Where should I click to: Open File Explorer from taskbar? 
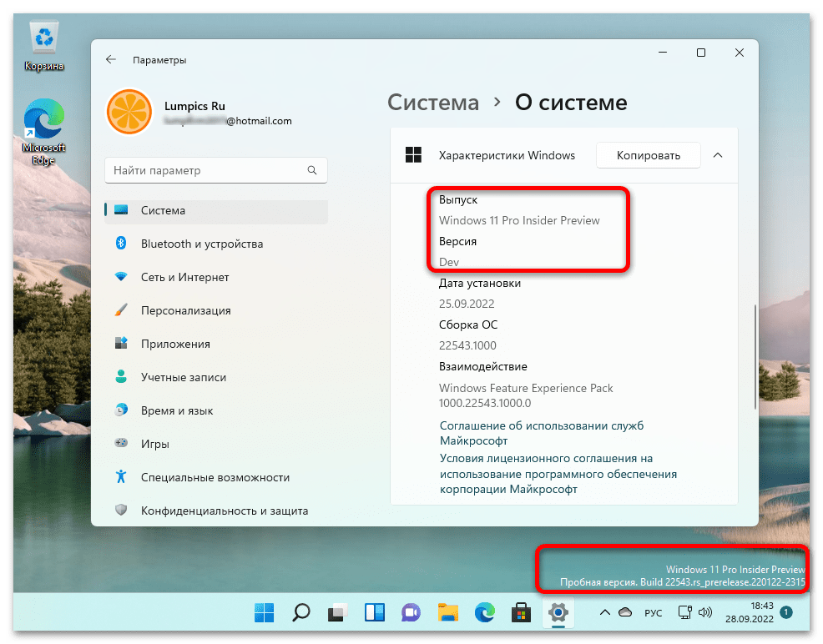click(447, 612)
